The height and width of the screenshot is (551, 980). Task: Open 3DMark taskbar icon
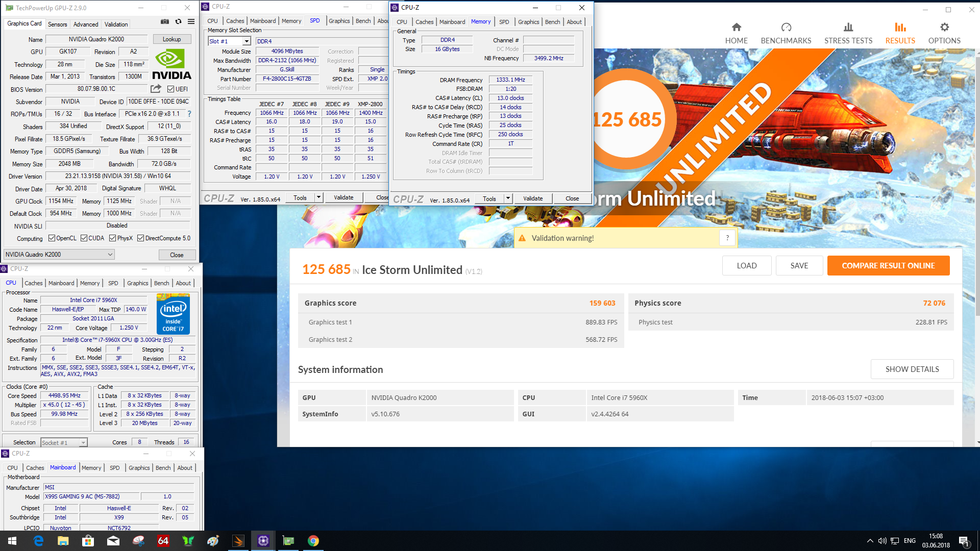click(238, 541)
